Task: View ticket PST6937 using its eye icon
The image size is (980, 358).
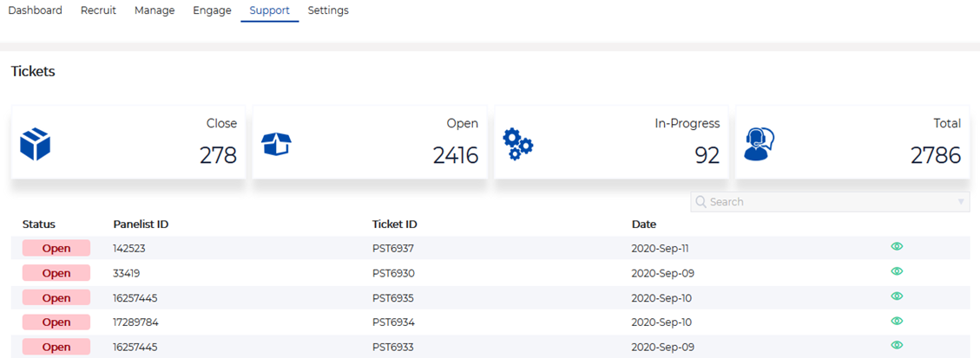Action: pos(897,247)
